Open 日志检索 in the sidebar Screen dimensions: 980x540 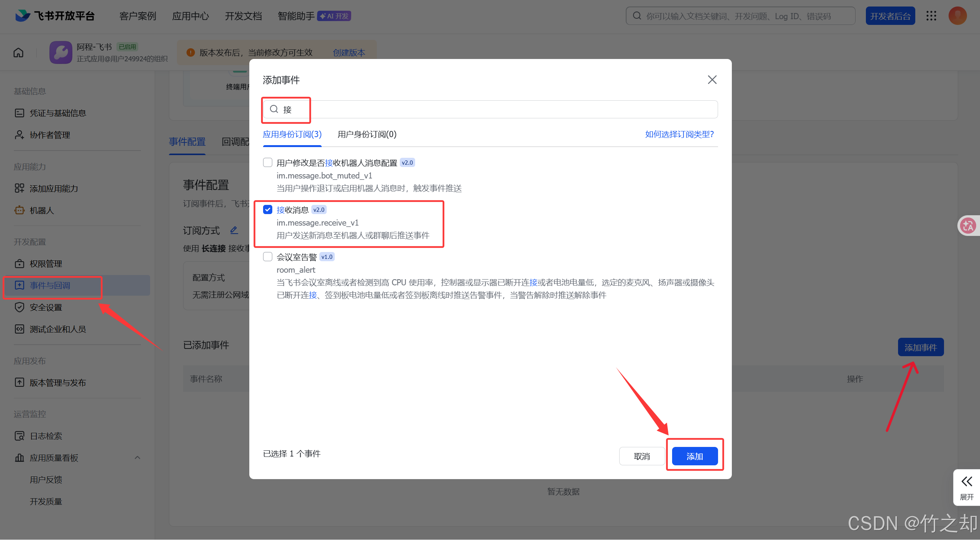click(x=46, y=436)
